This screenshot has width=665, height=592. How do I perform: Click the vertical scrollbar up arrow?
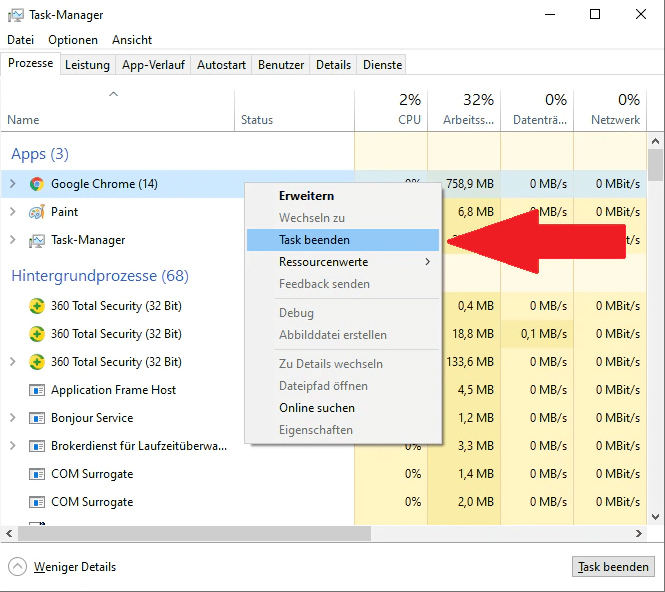[656, 141]
